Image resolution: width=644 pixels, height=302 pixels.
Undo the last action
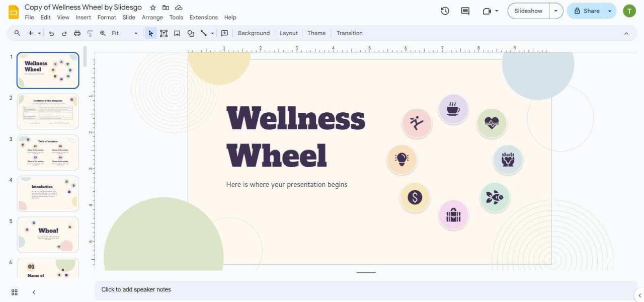pos(51,33)
